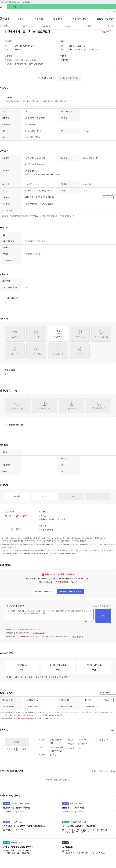Click the info icon next to 고용24 입사지원
The image size is (116, 868).
pyautogui.click(x=101, y=665)
